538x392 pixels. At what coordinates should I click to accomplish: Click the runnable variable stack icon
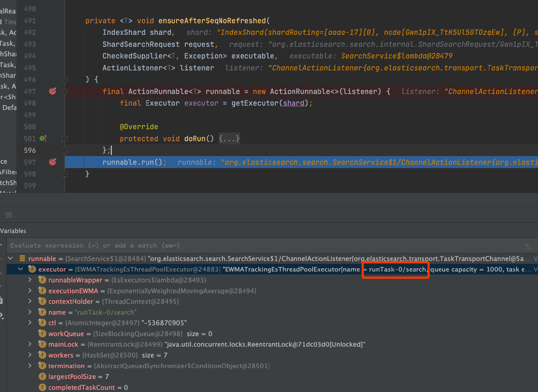22,258
